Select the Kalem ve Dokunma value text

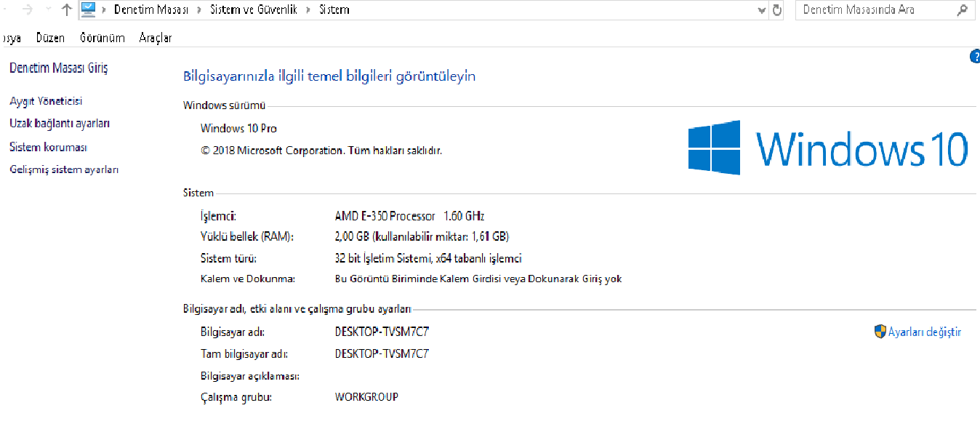tap(478, 279)
